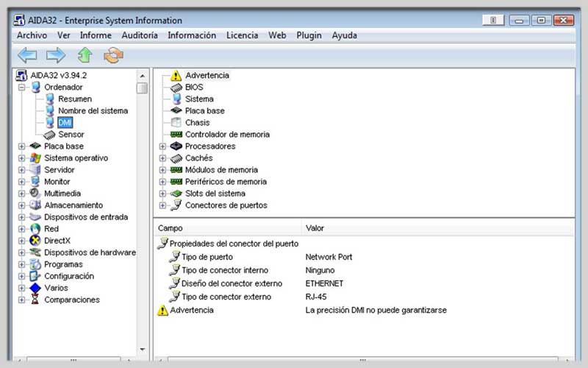The width and height of the screenshot is (588, 368).
Task: Click the blue Back arrow toolbar icon
Action: [x=27, y=56]
